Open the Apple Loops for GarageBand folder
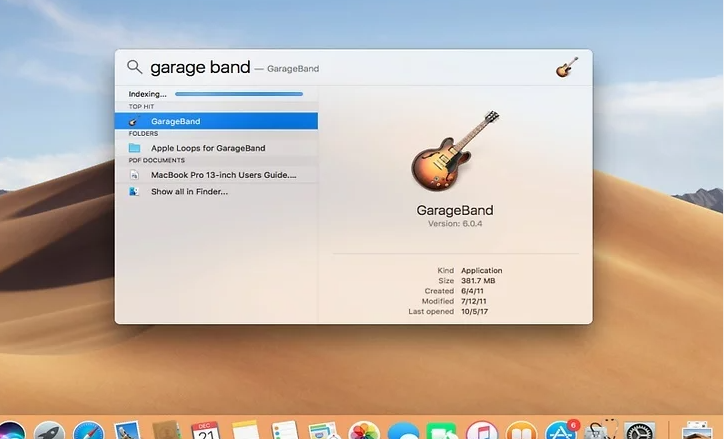 coord(216,148)
